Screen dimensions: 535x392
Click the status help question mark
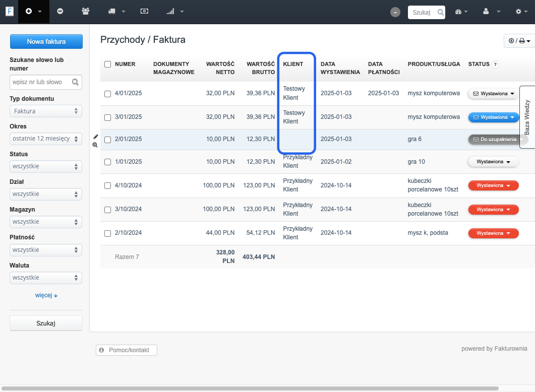click(495, 64)
